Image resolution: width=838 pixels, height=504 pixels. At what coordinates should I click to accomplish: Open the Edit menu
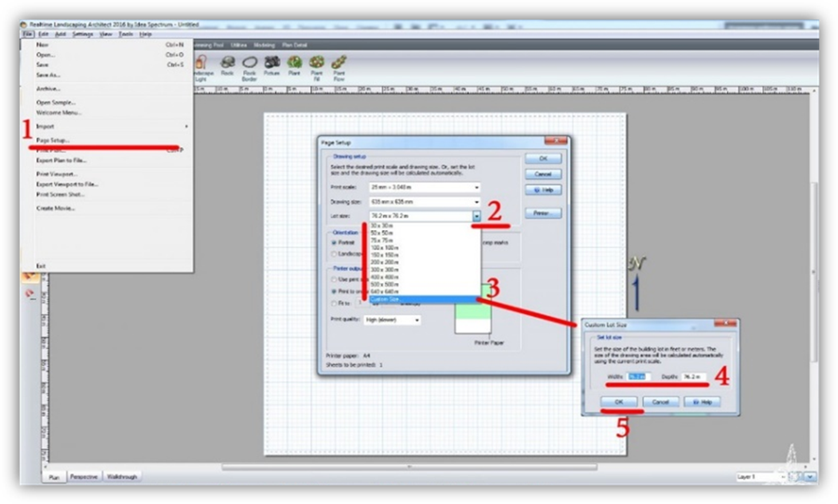[43, 34]
